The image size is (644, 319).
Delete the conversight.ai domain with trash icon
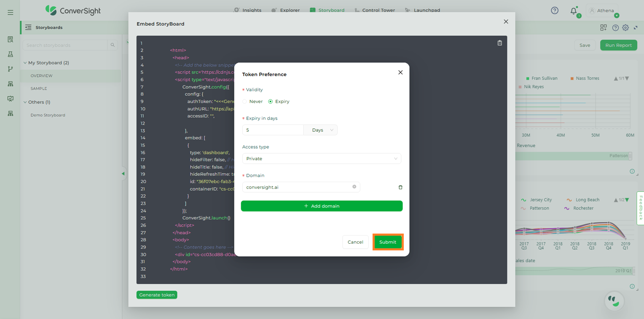400,187
